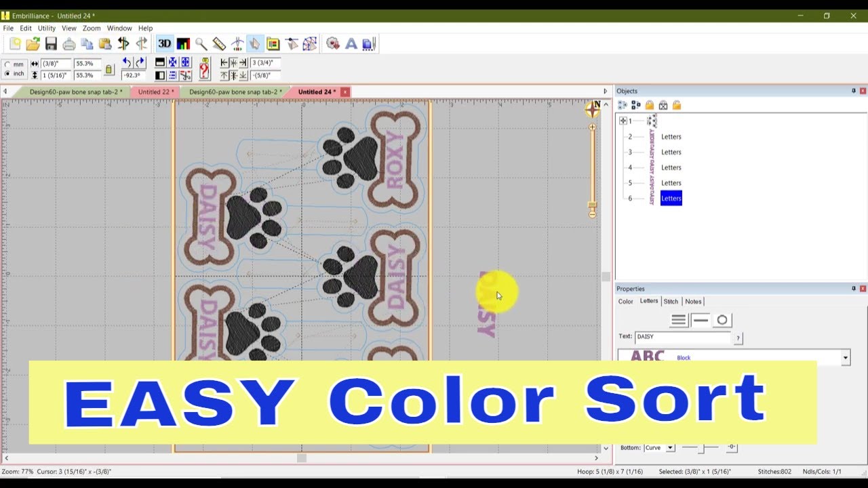Open the Help menu
The width and height of the screenshot is (868, 488).
(146, 28)
